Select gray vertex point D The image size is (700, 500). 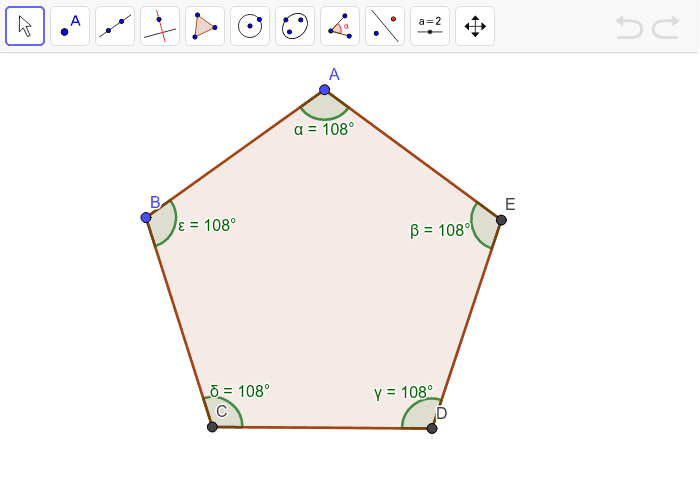[432, 428]
